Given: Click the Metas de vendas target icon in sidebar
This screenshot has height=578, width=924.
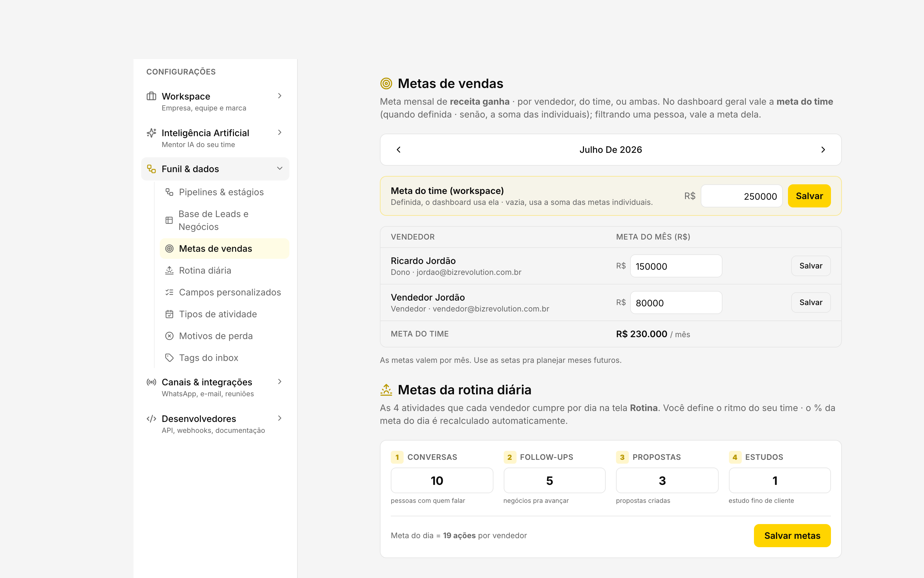Looking at the screenshot, I should [x=169, y=249].
